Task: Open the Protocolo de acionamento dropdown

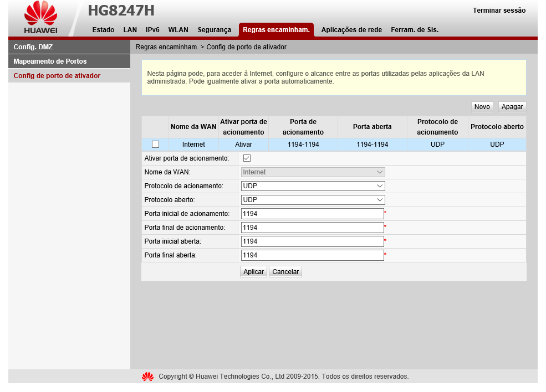Action: click(313, 186)
